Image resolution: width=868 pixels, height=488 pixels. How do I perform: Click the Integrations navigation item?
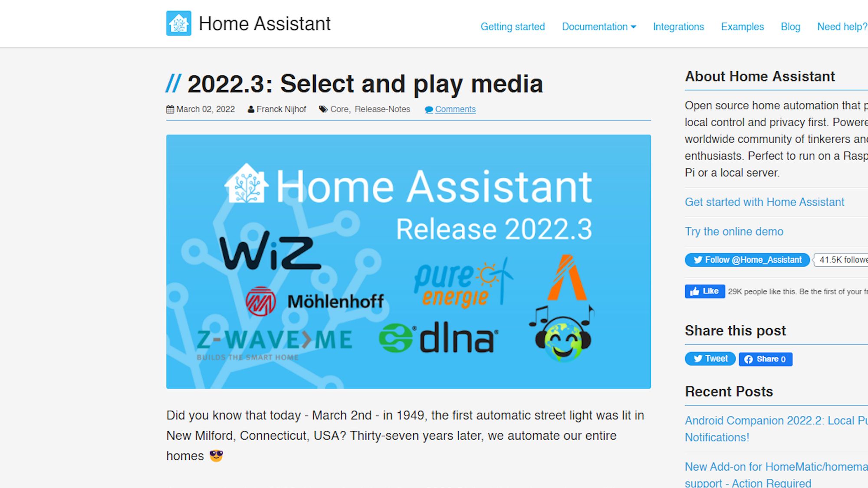click(678, 27)
